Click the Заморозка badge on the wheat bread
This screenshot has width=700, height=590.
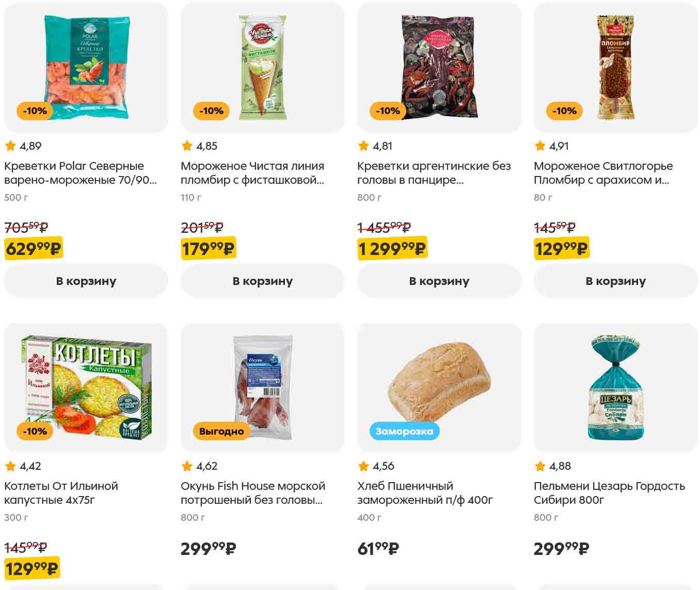404,431
